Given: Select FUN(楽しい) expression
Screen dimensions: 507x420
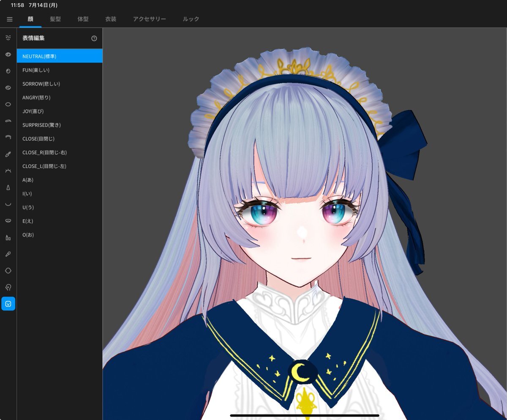Looking at the screenshot, I should (60, 70).
